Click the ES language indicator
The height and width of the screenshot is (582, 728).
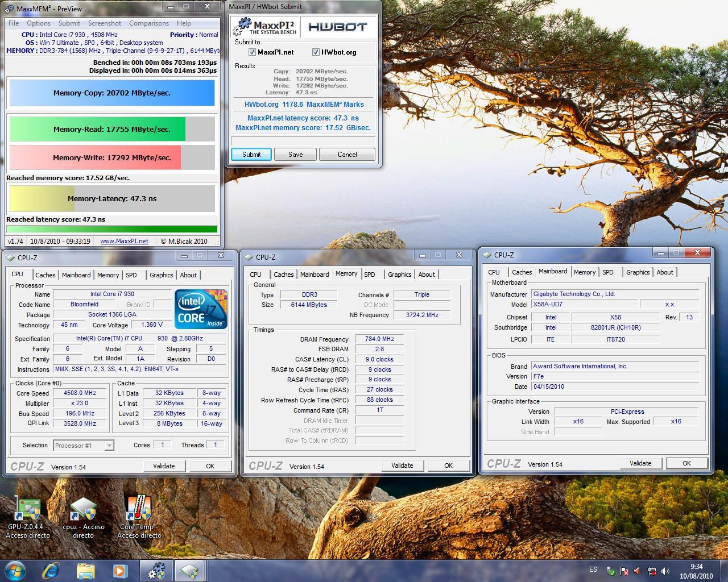593,569
